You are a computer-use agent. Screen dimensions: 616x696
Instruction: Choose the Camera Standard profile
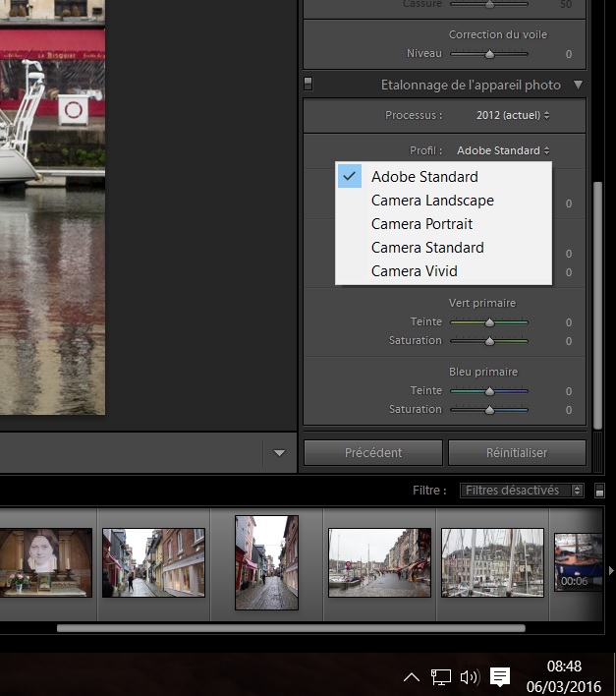click(x=443, y=248)
